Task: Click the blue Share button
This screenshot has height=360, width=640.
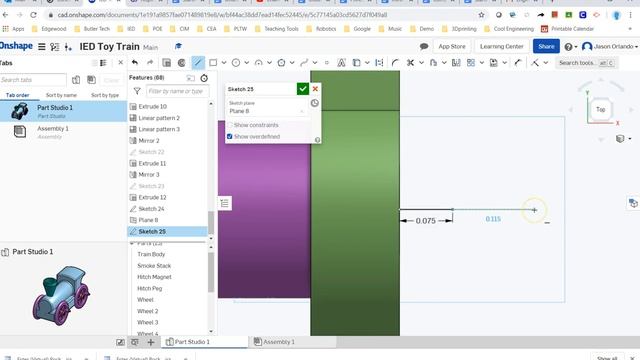Action: pyautogui.click(x=546, y=47)
